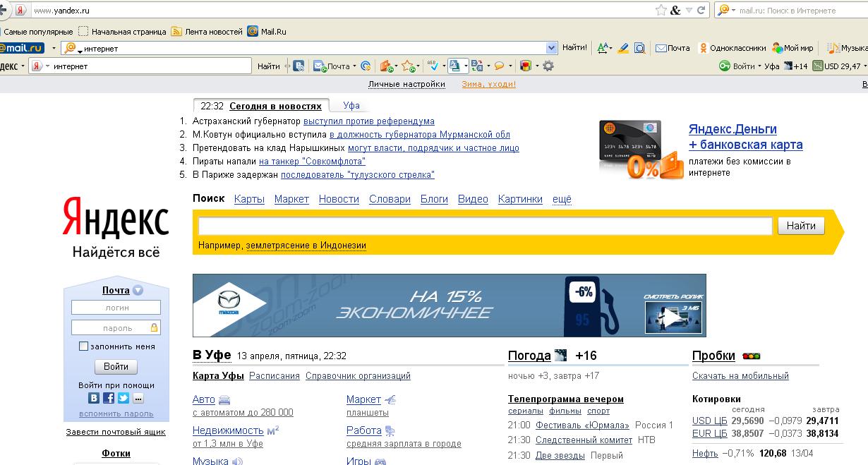Screen dimensions: 868x465
Task: Click the Yandex bar bookmarks star icon
Action: tap(409, 66)
